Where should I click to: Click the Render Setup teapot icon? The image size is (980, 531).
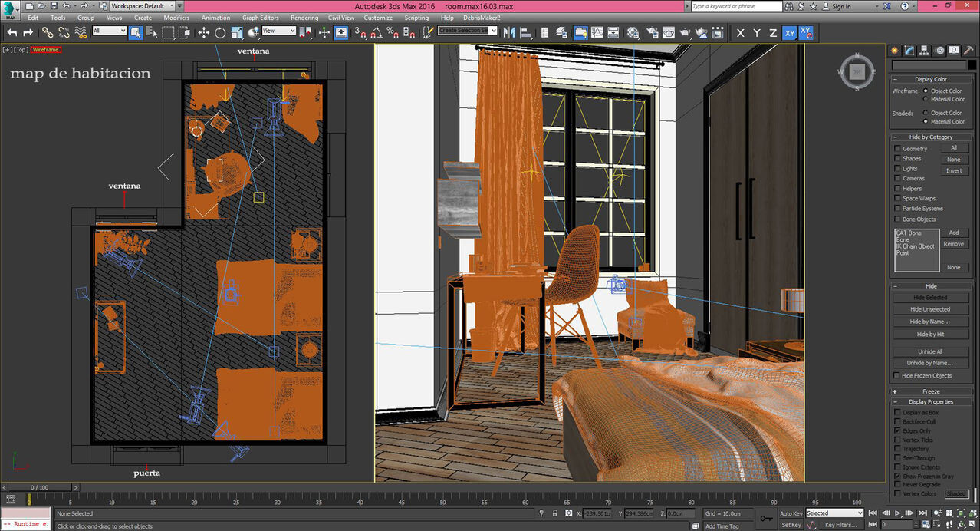(651, 32)
